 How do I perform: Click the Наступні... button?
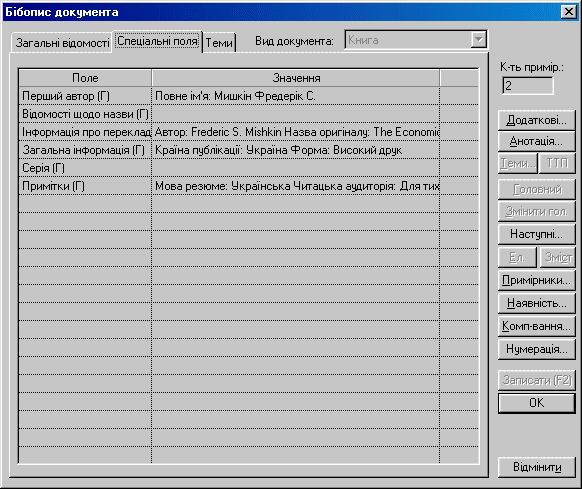tap(536, 234)
